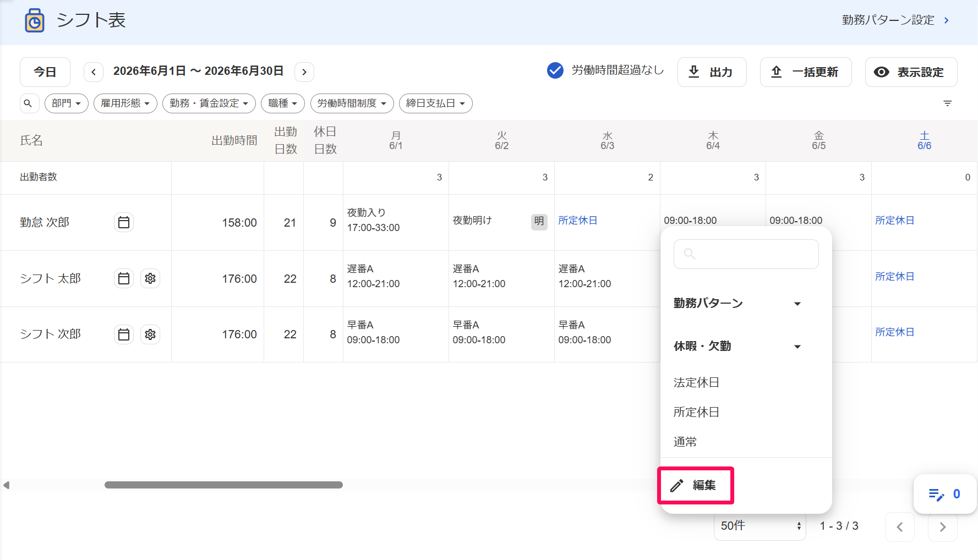Open gear settings for シフト 次郎
Image resolution: width=978 pixels, height=560 pixels.
click(x=150, y=334)
